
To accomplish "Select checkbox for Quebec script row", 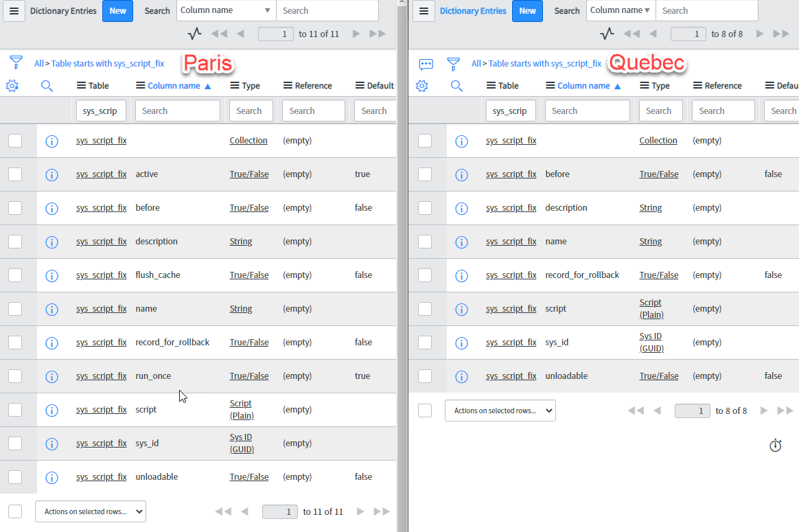I will [425, 309].
